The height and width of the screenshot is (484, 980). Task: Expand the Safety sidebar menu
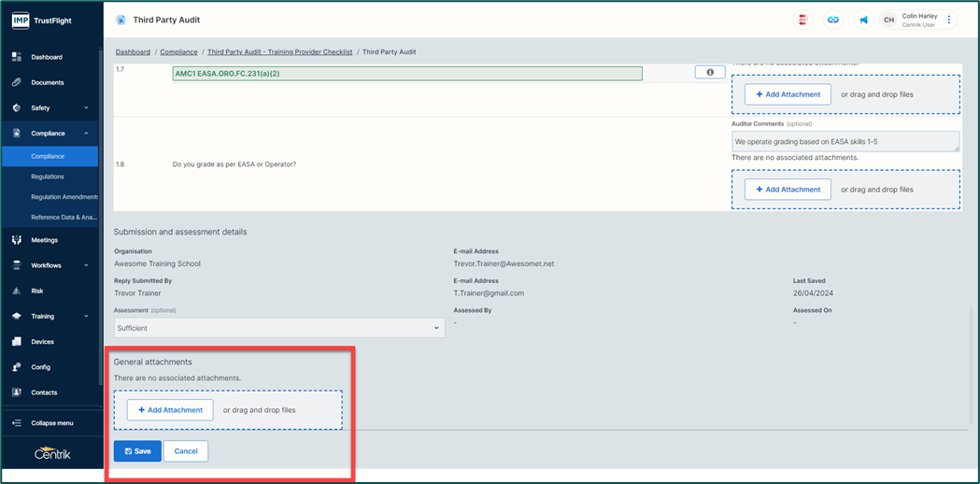tap(86, 108)
